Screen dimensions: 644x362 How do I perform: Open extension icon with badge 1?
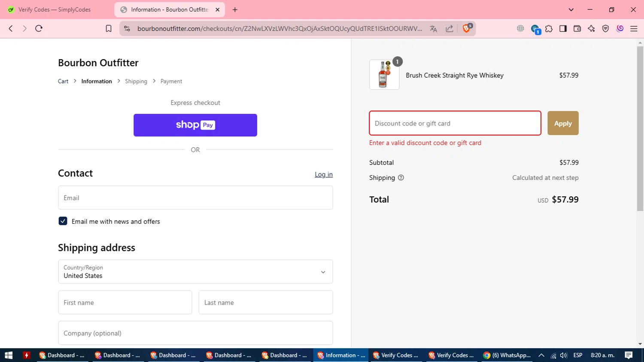535,29
